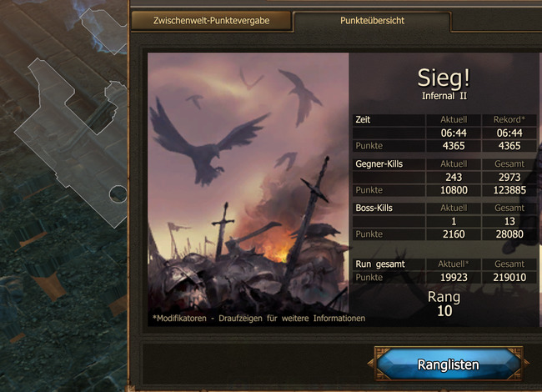Click the Boss-Kills section label

click(374, 209)
